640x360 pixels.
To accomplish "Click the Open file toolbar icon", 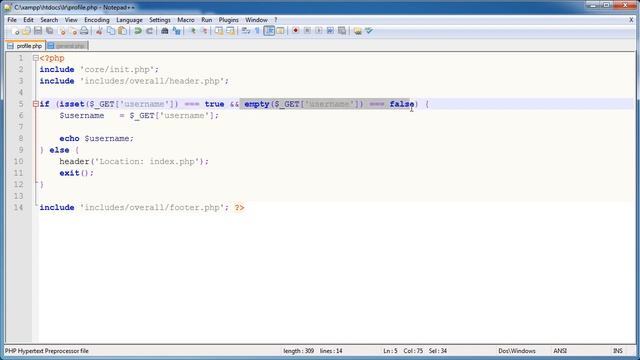I will click(x=26, y=31).
